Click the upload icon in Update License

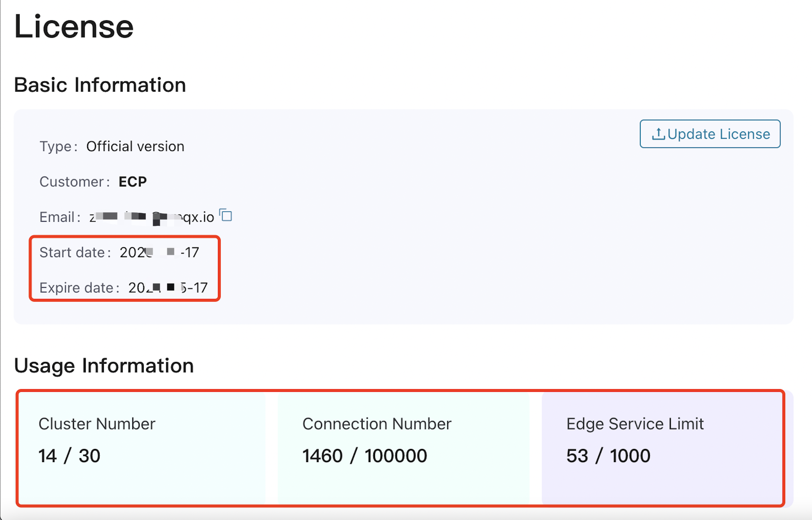pos(658,134)
